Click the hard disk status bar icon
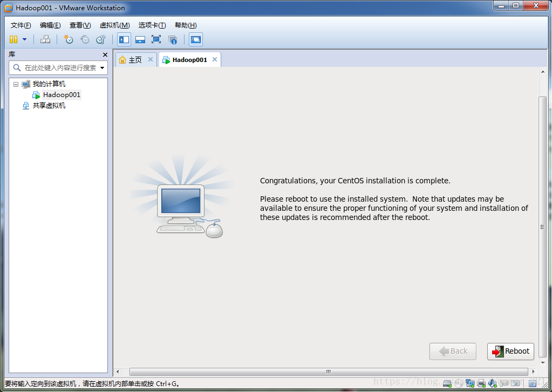 coord(447,383)
